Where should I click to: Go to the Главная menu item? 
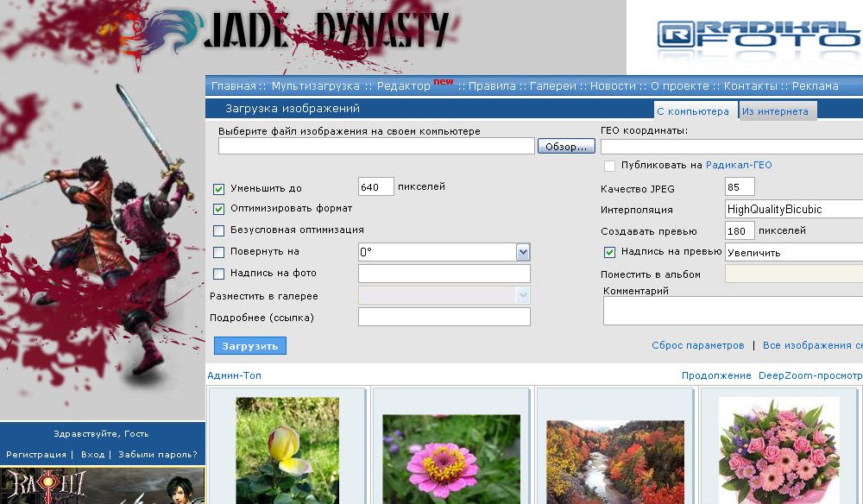point(233,86)
